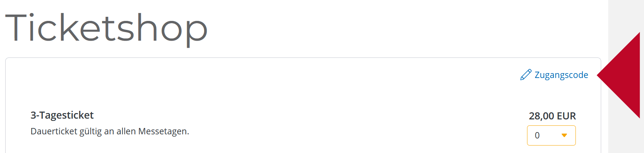Click the Dauerticket description text

pyautogui.click(x=110, y=131)
